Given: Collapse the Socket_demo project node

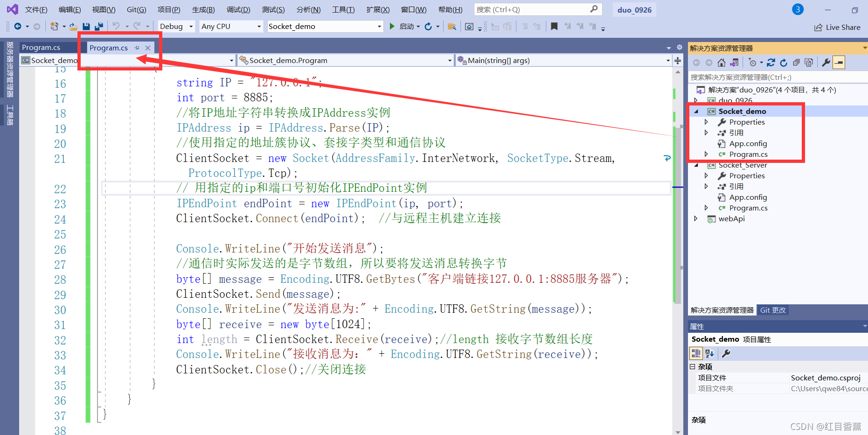Looking at the screenshot, I should click(696, 112).
